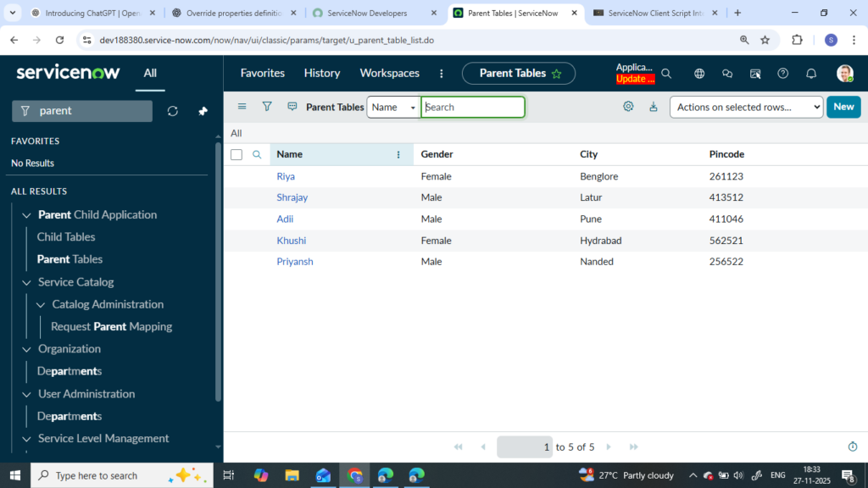Open the personalize list gear icon

(x=628, y=107)
